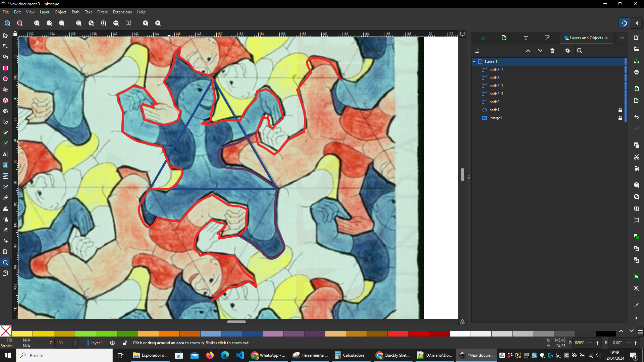
Task: Delete selected item with trash icon
Action: tap(552, 51)
